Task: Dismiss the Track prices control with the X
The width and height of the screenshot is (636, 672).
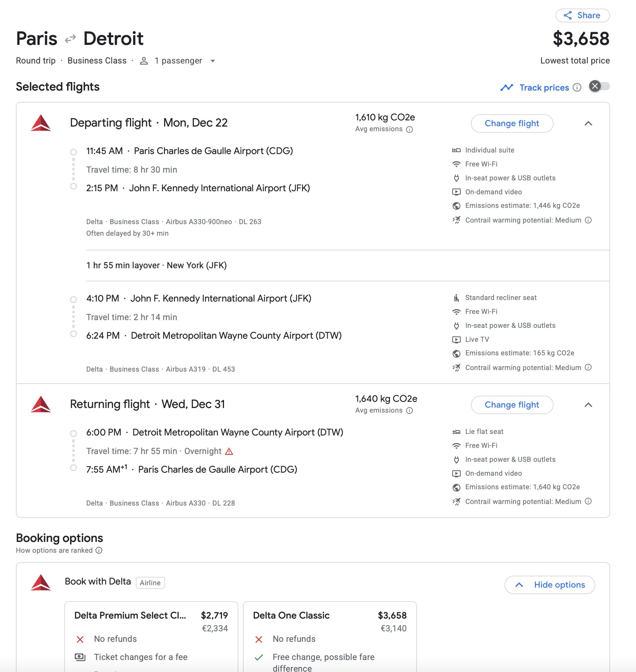Action: coord(595,87)
